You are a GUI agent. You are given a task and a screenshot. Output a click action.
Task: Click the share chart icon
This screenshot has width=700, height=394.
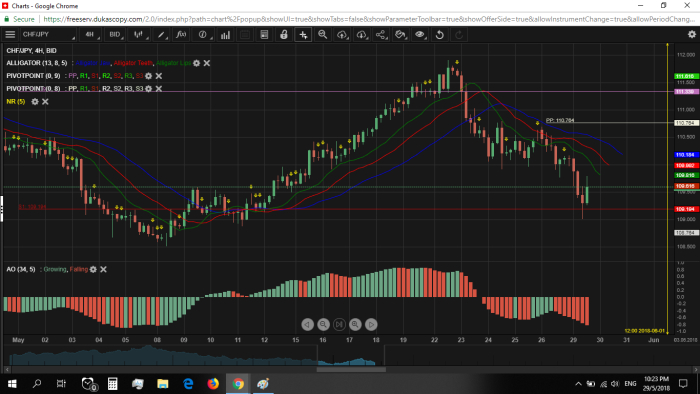(381, 34)
